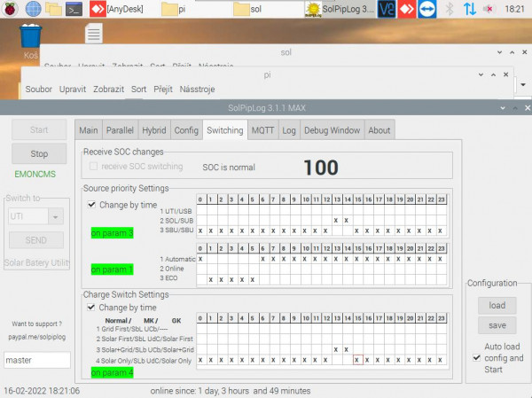Open the file manager folders icon
The height and width of the screenshot is (398, 532).
pyautogui.click(x=53, y=9)
